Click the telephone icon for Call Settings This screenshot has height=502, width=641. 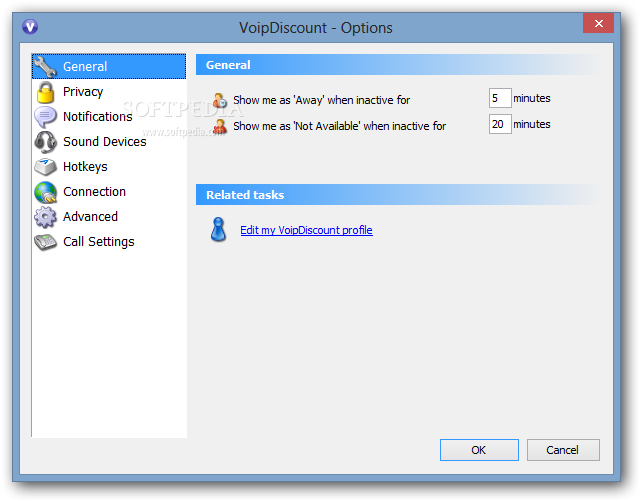tap(45, 242)
